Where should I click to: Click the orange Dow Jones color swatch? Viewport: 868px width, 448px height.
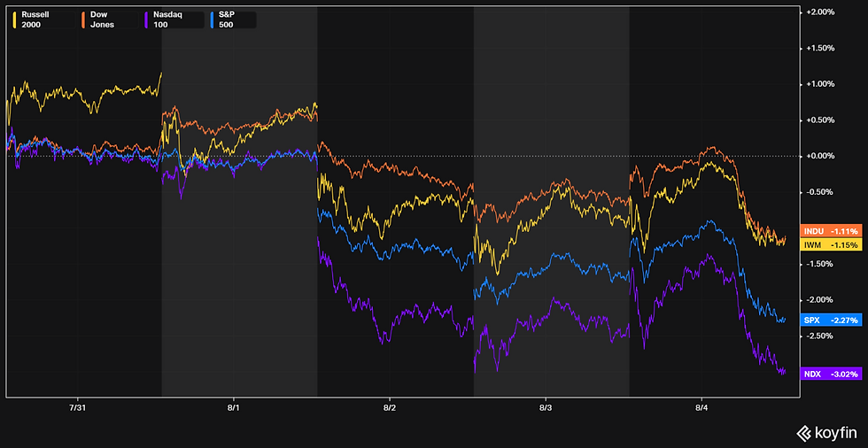point(83,19)
